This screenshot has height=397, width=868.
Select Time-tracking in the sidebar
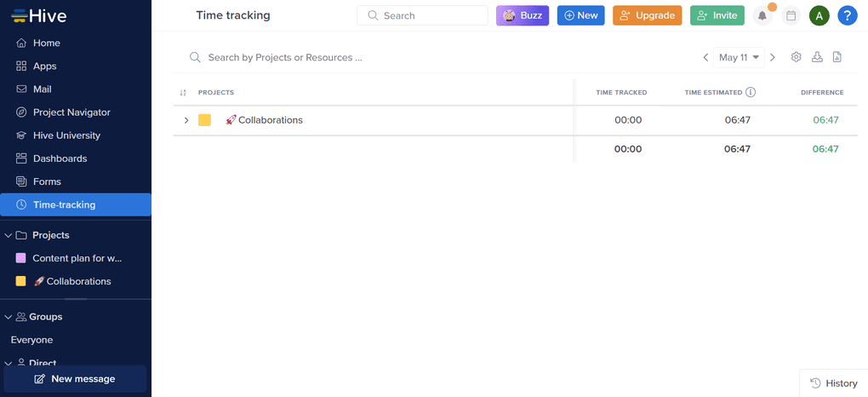point(75,204)
